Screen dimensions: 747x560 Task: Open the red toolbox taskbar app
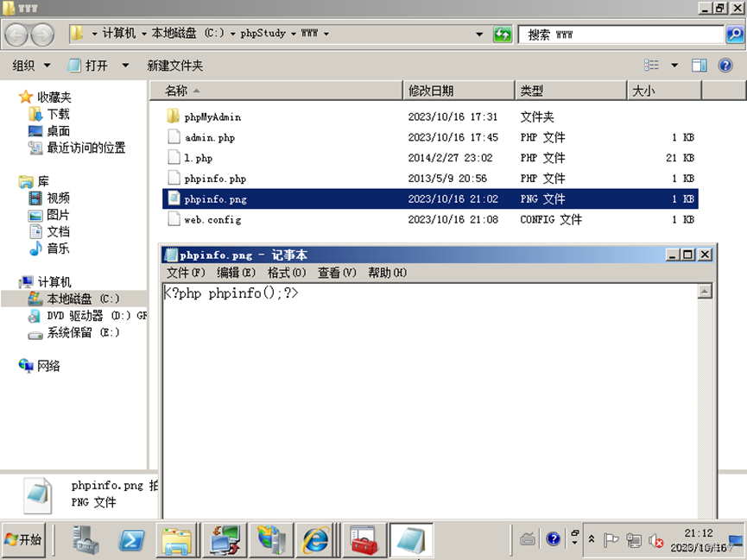364,540
